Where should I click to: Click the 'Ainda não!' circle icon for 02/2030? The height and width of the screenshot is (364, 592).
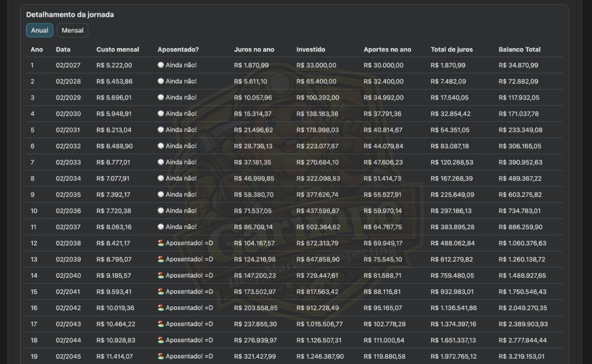pyautogui.click(x=161, y=114)
